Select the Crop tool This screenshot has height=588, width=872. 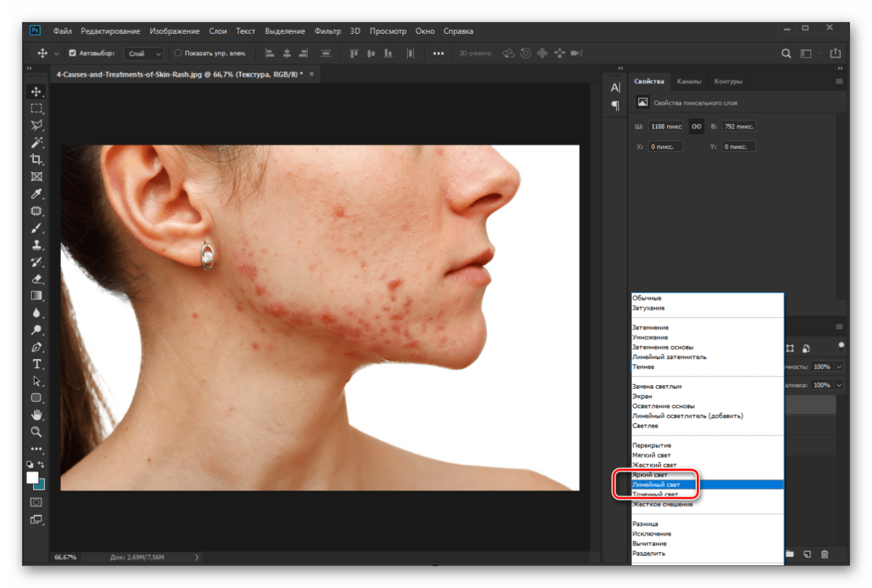click(x=37, y=159)
